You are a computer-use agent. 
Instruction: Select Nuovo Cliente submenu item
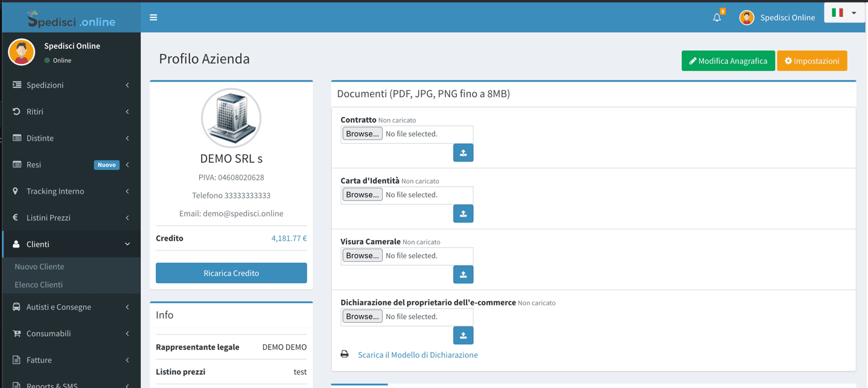39,267
